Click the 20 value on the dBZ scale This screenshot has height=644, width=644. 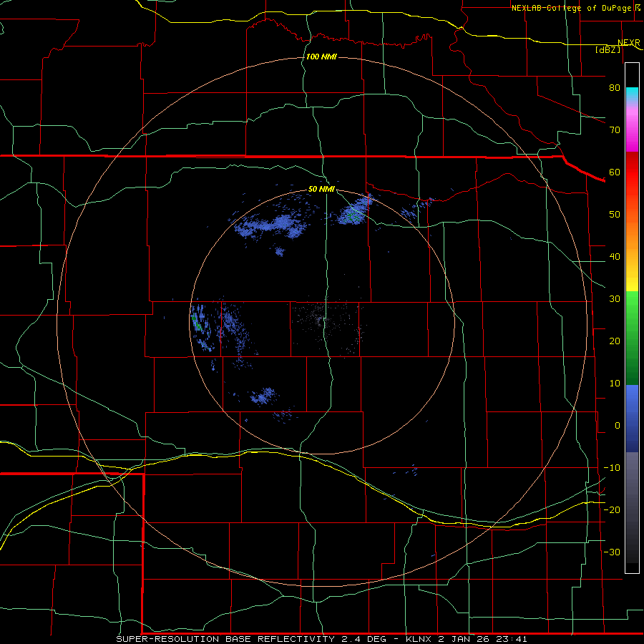615,341
